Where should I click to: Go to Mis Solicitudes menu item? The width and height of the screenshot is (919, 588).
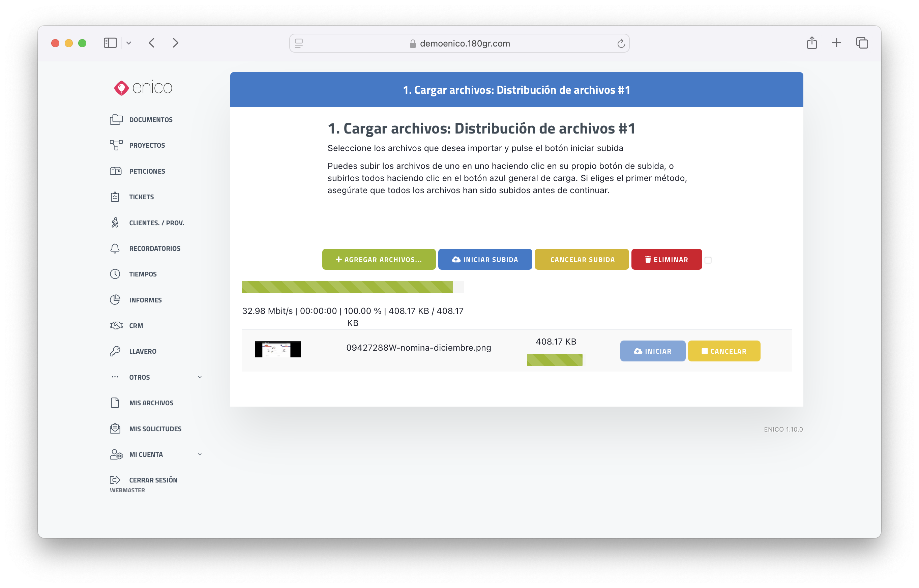155,429
